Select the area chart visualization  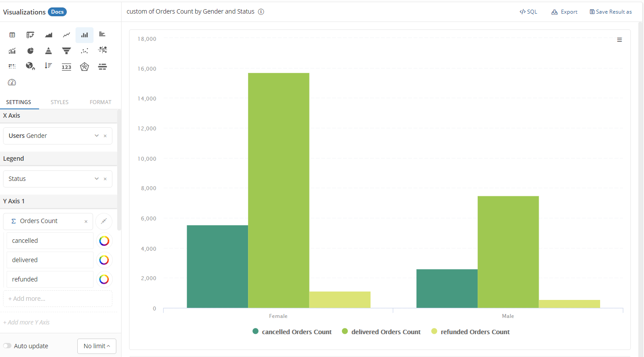(x=48, y=35)
